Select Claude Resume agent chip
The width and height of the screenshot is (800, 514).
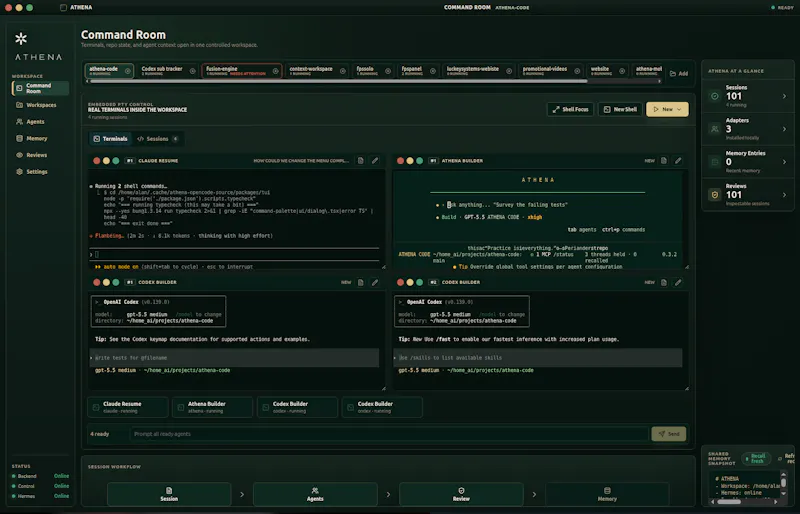[128, 407]
